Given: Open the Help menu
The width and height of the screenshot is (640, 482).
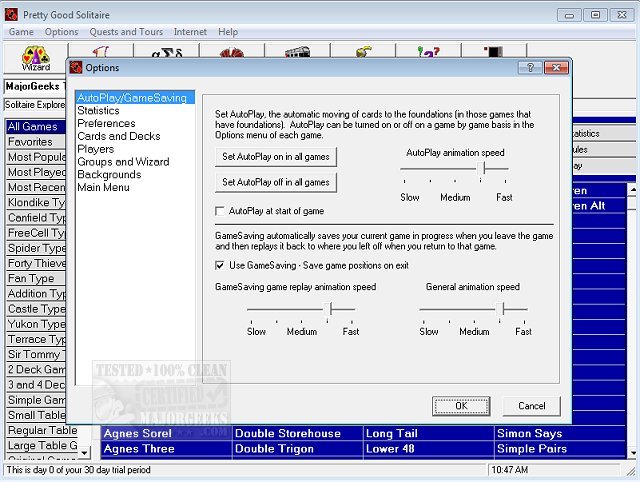Looking at the screenshot, I should (228, 32).
